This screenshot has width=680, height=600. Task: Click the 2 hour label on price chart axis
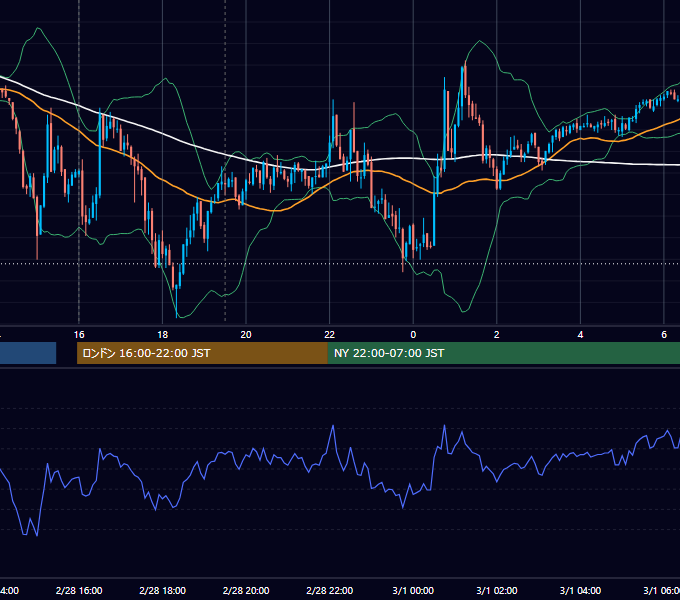point(497,334)
